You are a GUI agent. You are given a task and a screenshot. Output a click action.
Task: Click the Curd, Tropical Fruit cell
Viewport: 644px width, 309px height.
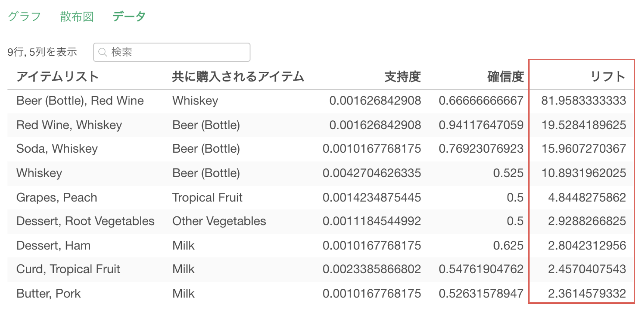click(x=68, y=269)
